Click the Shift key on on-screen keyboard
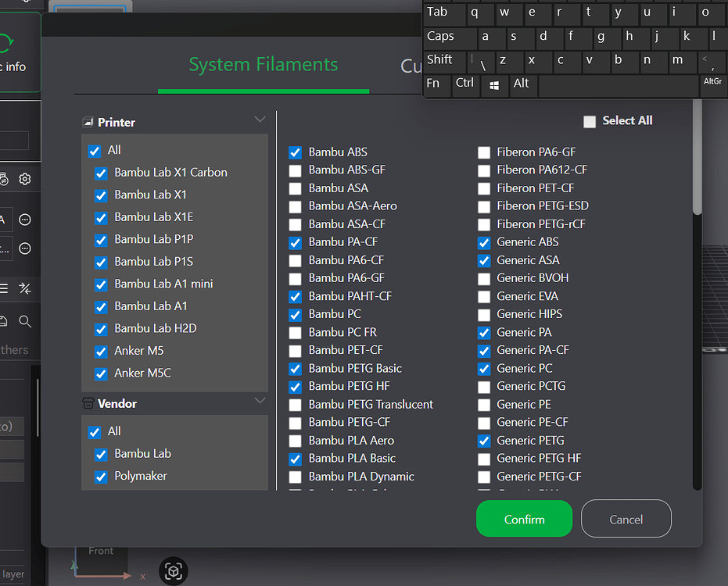Image resolution: width=728 pixels, height=586 pixels. point(445,61)
